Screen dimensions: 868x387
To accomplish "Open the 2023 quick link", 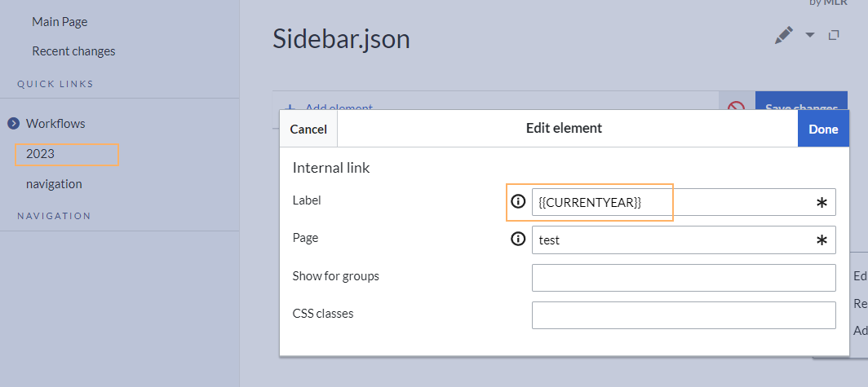I will (40, 154).
